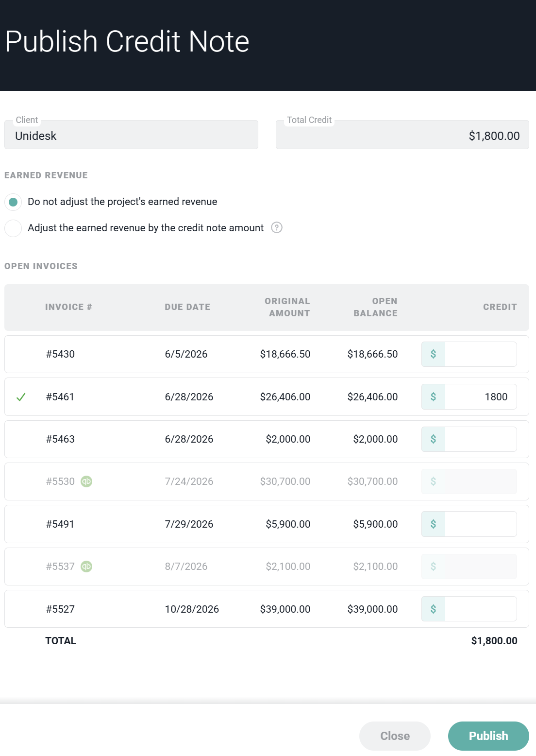Click the Publish Credit Note title
The width and height of the screenshot is (536, 756).
127,41
